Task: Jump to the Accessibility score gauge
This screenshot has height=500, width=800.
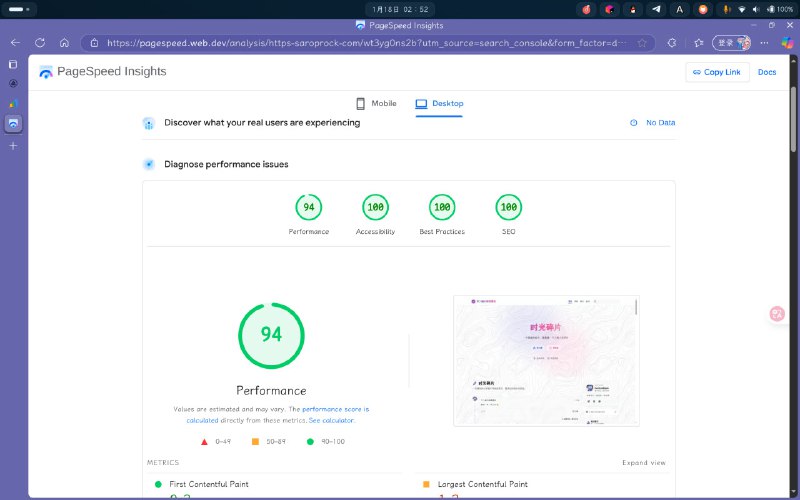Action: click(375, 208)
